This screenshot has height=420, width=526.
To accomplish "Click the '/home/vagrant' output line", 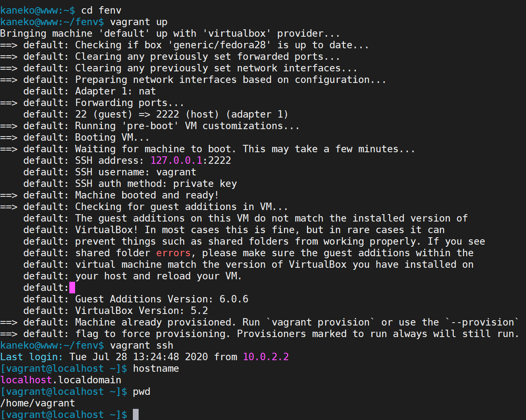I will click(x=38, y=403).
